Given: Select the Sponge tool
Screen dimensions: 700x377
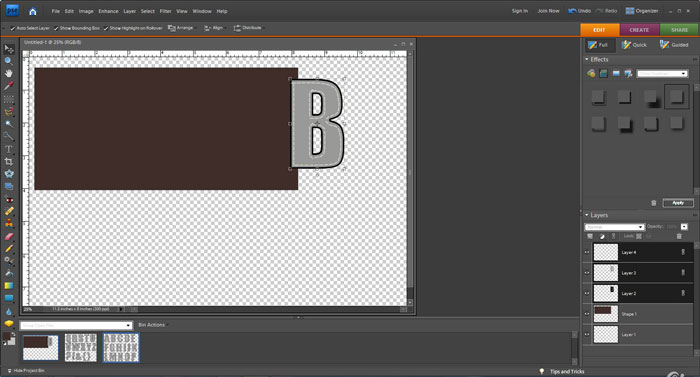Looking at the screenshot, I should pos(8,323).
